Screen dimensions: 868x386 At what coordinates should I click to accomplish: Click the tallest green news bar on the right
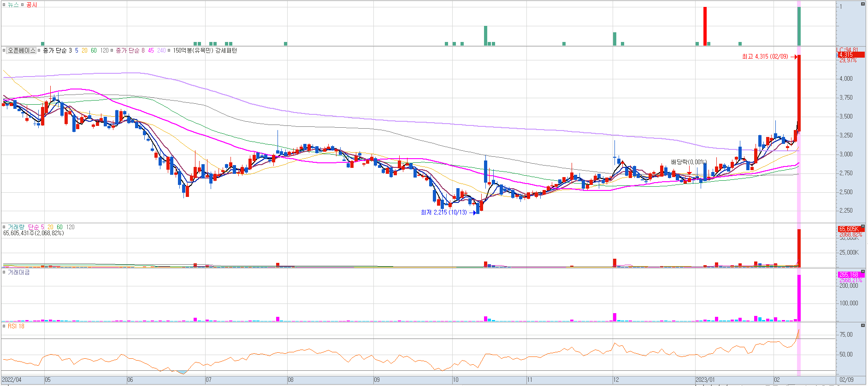799,26
